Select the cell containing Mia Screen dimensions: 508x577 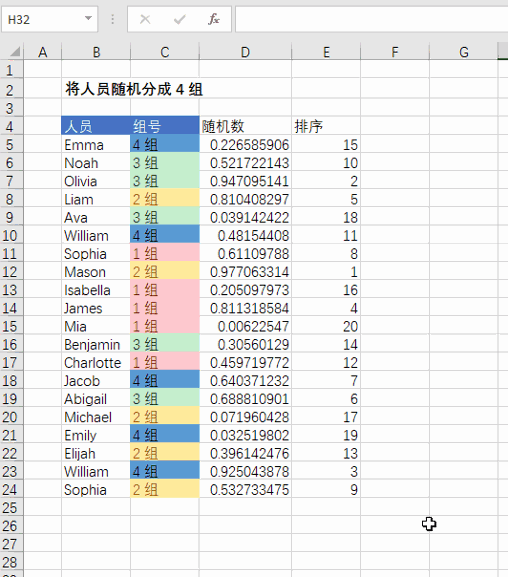point(96,326)
